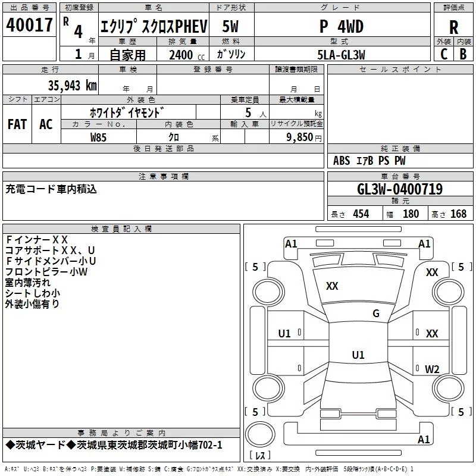Click the 検査員記入欄 header

[x=121, y=229]
